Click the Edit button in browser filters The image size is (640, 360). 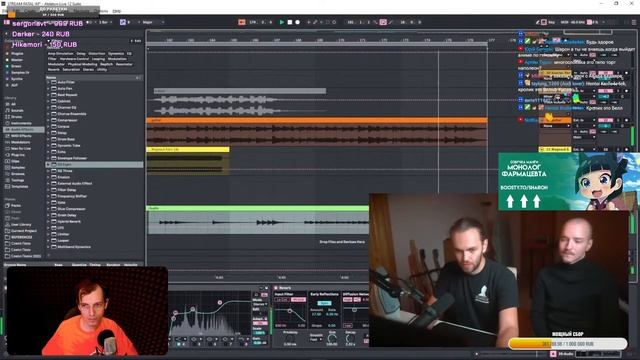tap(136, 41)
